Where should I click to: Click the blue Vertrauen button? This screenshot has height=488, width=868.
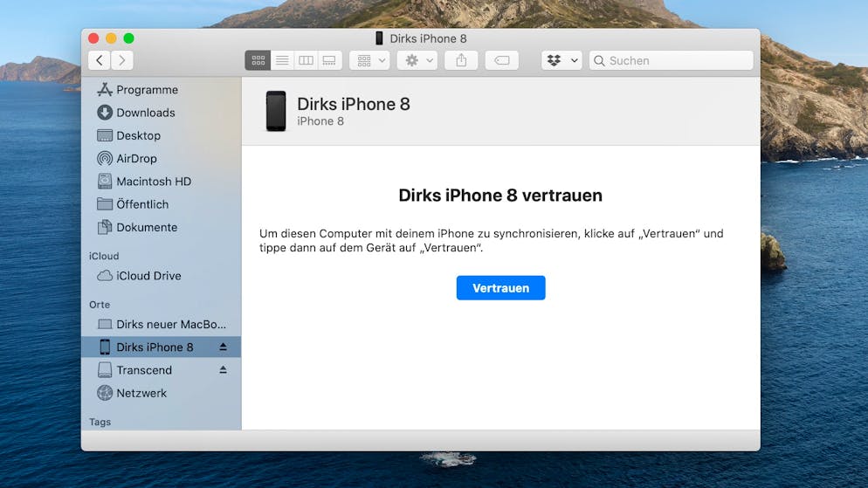501,288
